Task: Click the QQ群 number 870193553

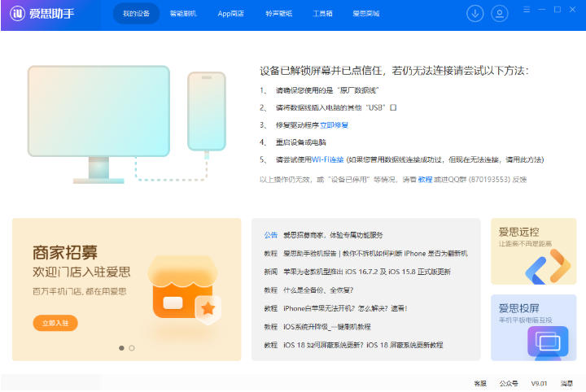Action: [489, 180]
